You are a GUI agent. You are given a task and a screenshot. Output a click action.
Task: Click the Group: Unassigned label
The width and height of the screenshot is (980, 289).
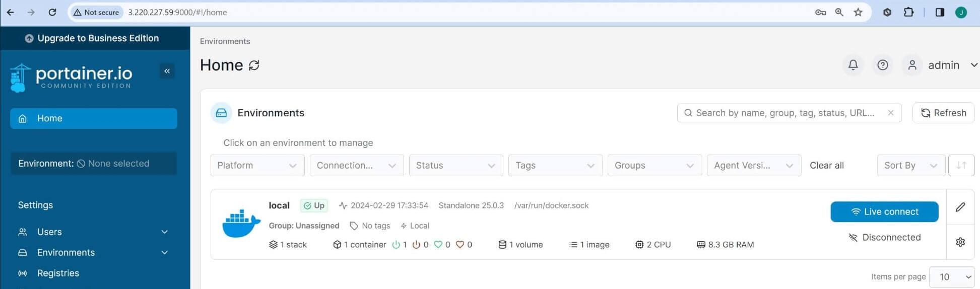click(304, 226)
